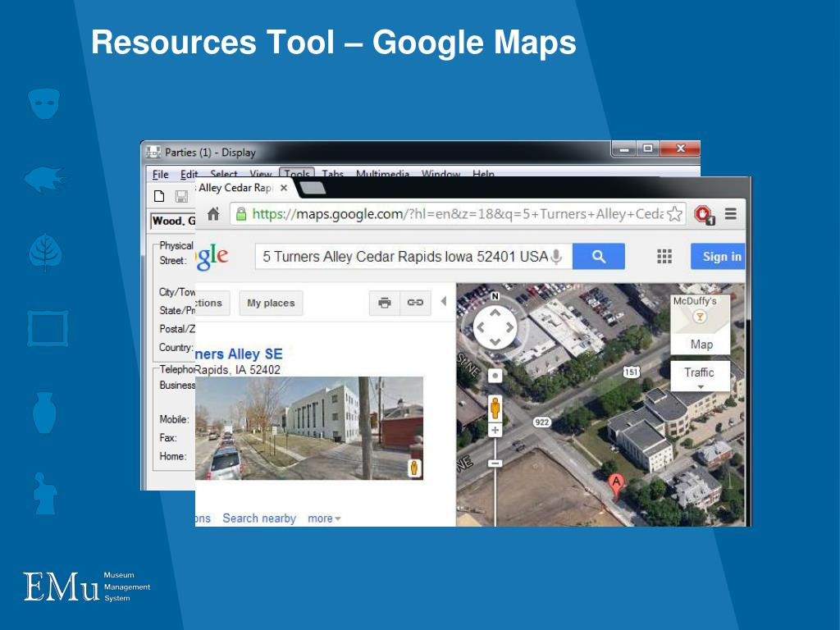This screenshot has width=840, height=630.
Task: Click the my-location button above pegman
Action: click(495, 376)
